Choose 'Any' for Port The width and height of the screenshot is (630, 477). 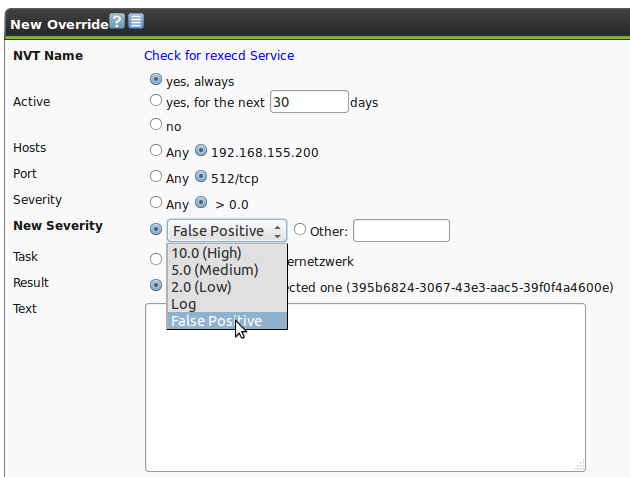click(155, 177)
